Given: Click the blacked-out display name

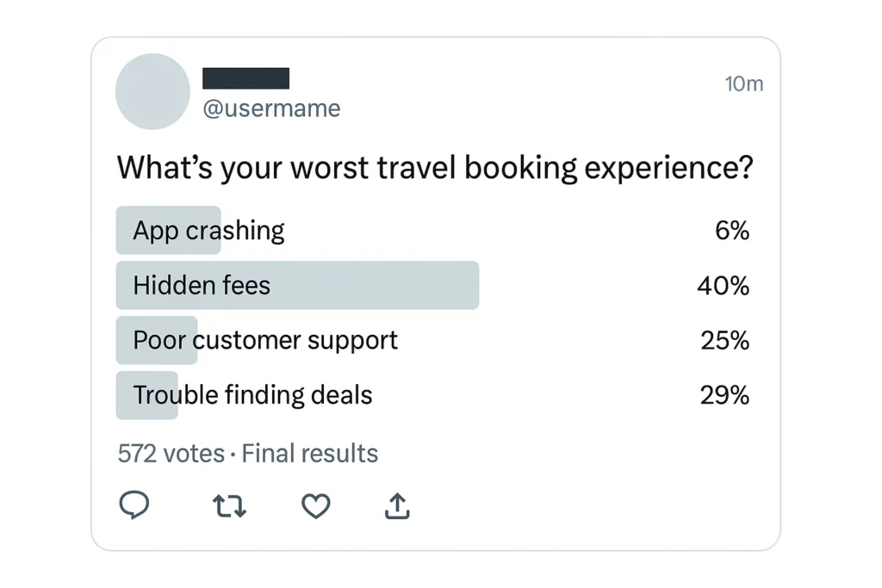Looking at the screenshot, I should (x=245, y=78).
